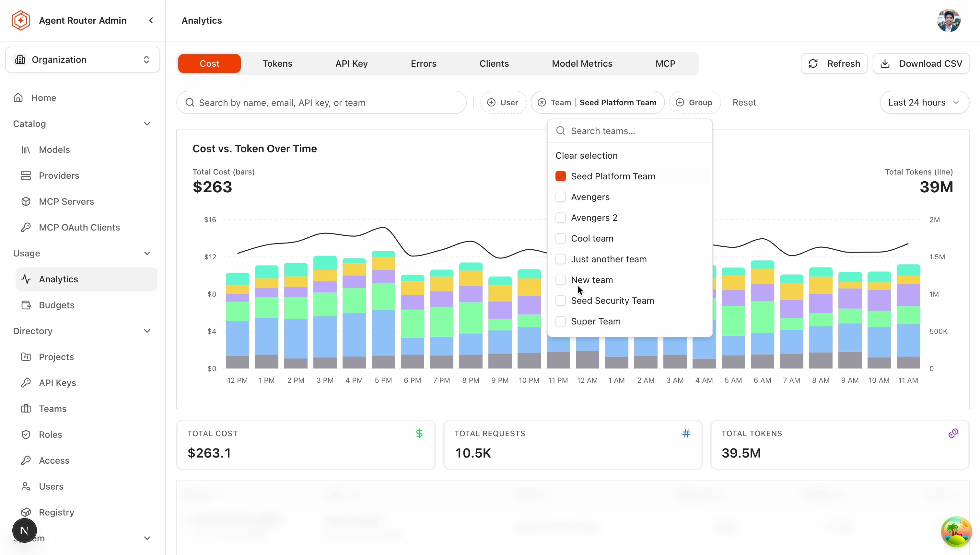
Task: Click the circular refresh arrows icon
Action: click(x=813, y=64)
